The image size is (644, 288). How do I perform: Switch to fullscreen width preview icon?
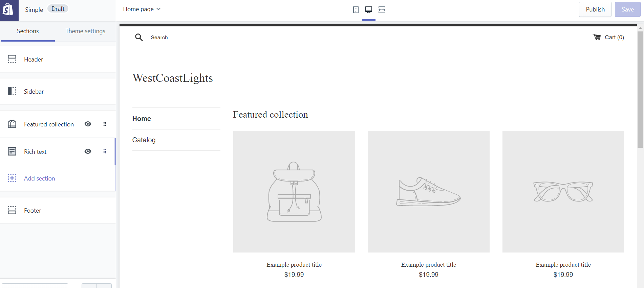coord(382,10)
